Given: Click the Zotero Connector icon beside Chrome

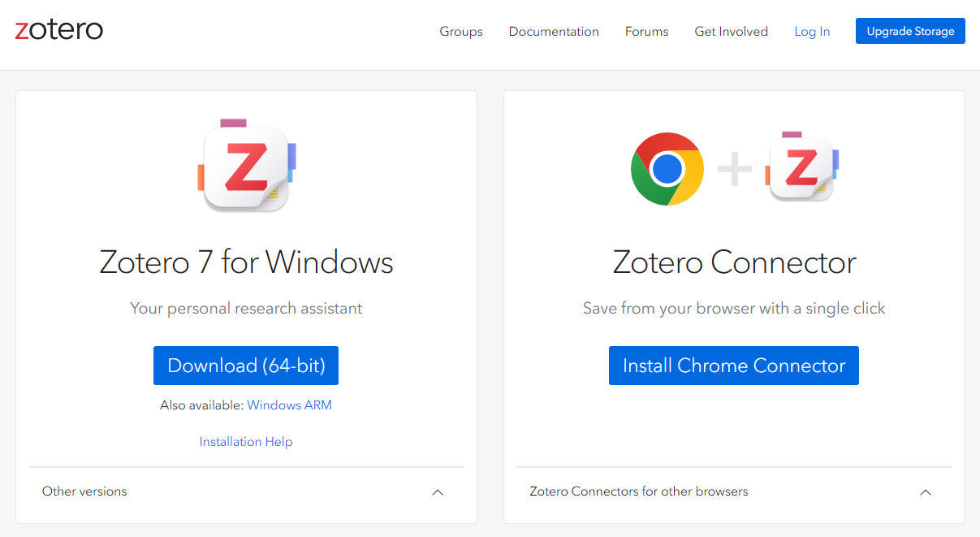Looking at the screenshot, I should pyautogui.click(x=802, y=167).
